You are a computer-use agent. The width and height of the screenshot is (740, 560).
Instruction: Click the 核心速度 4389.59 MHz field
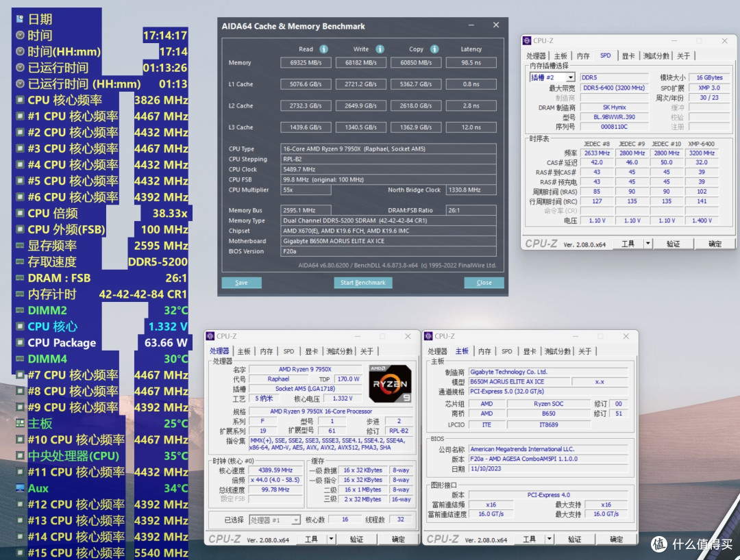275,470
